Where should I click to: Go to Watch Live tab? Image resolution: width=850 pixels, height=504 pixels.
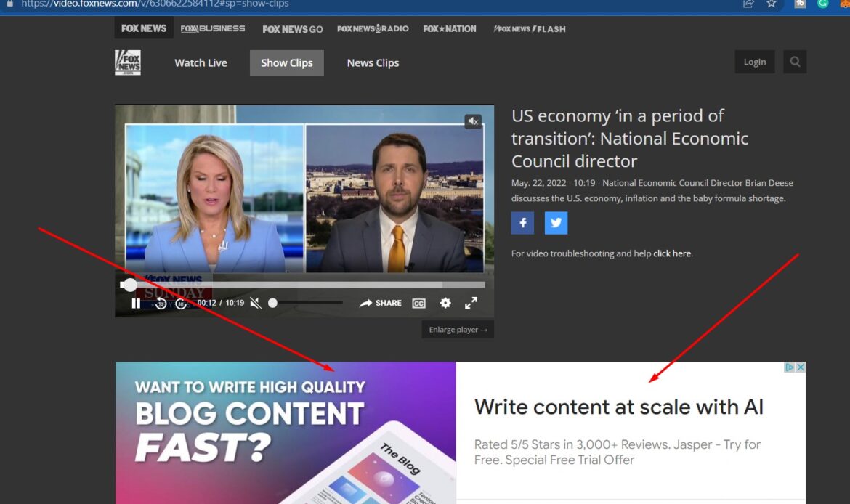pyautogui.click(x=201, y=63)
